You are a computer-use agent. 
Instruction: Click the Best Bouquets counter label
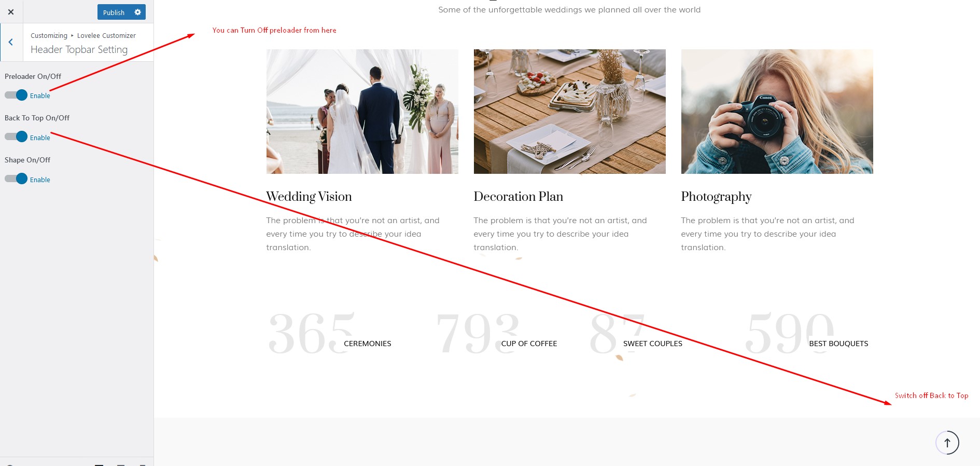[838, 344]
